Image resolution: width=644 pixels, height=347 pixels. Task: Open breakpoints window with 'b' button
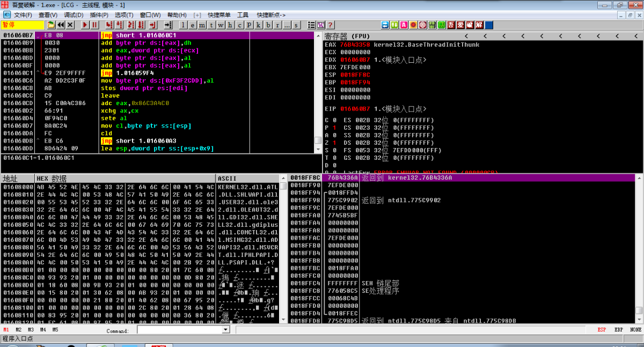coord(268,25)
